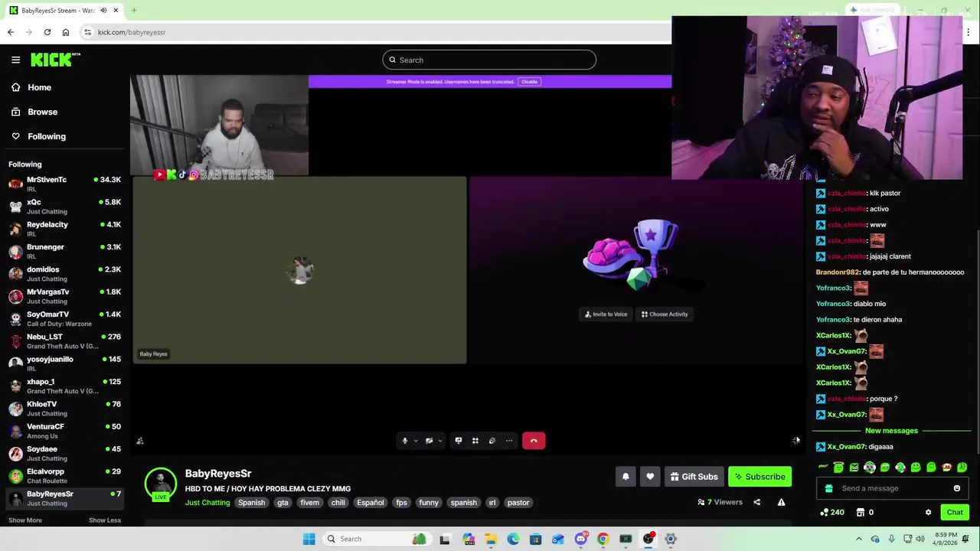Screen dimensions: 980x551
Task: Open the channel shop icon
Action: [861, 513]
